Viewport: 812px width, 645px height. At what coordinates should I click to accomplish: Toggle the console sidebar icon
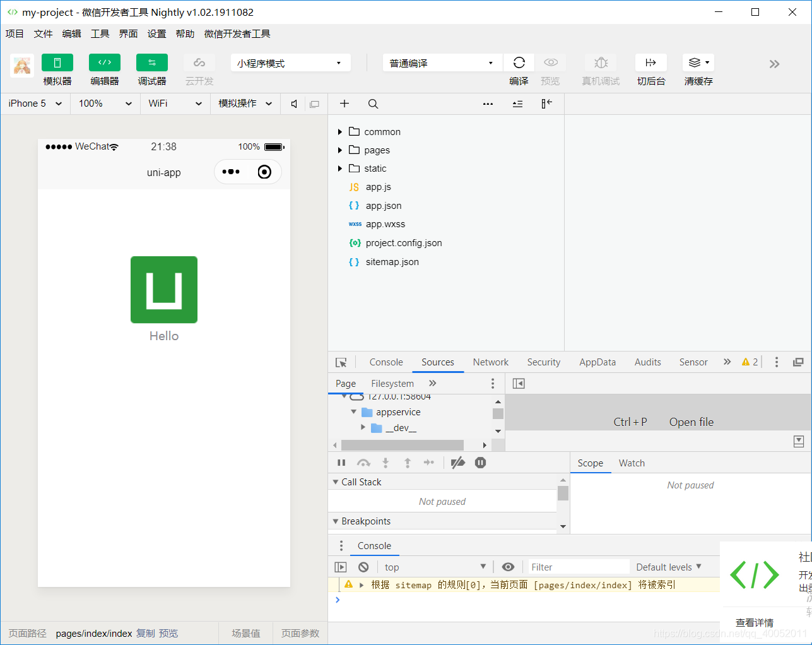pyautogui.click(x=341, y=567)
